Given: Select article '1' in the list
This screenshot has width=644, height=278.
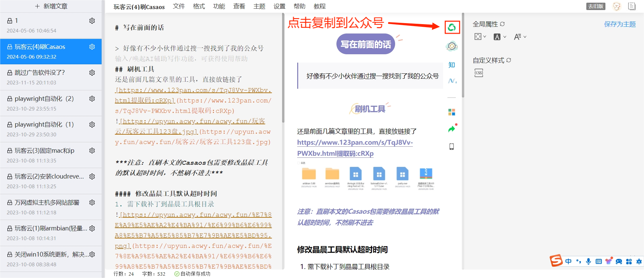Looking at the screenshot, I should pyautogui.click(x=51, y=25).
